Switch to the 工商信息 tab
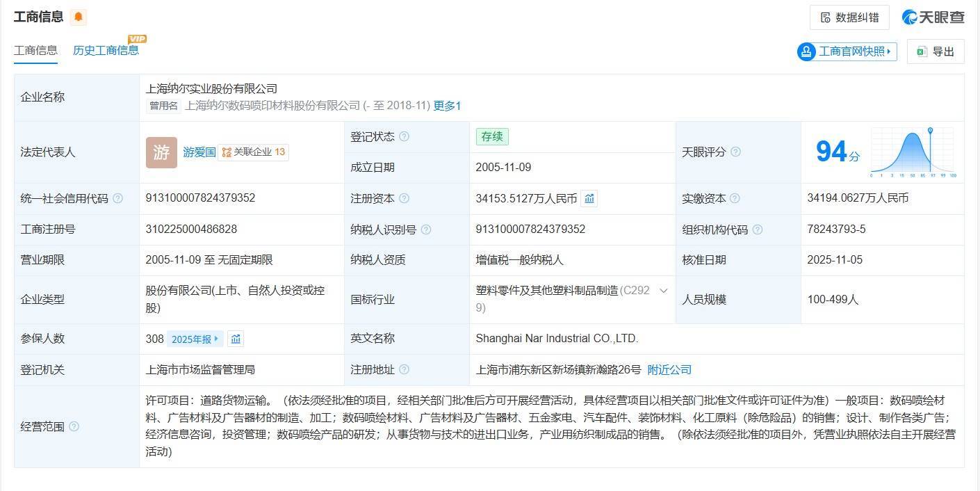The image size is (980, 491). (x=35, y=50)
